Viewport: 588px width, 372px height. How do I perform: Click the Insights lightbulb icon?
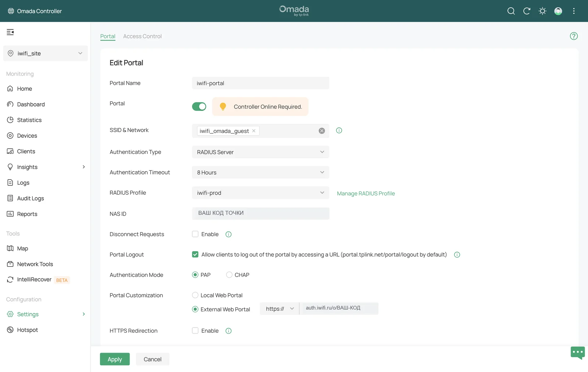10,167
